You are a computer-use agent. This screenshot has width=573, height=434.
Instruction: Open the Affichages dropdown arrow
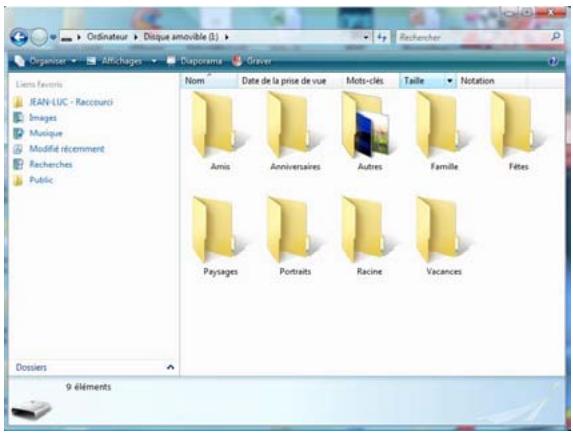[x=154, y=61]
